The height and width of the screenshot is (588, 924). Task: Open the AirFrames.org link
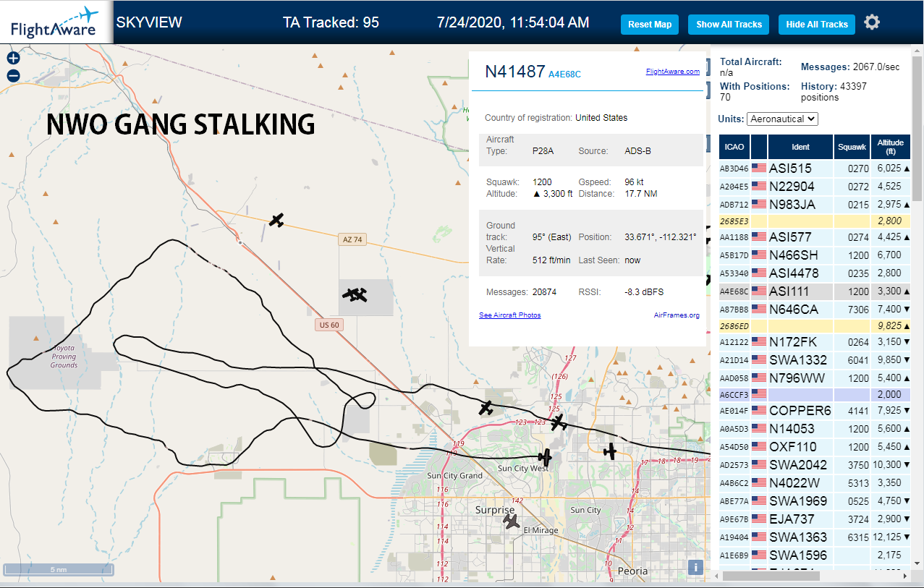click(677, 315)
